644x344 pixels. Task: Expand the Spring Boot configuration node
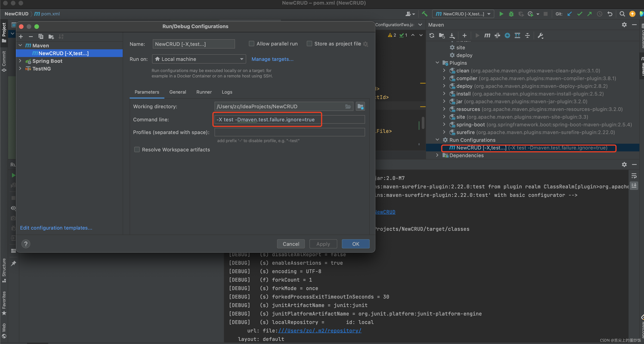tap(20, 61)
